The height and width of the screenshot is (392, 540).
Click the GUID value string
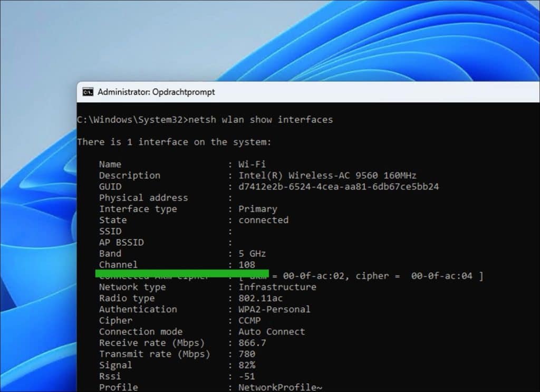339,187
